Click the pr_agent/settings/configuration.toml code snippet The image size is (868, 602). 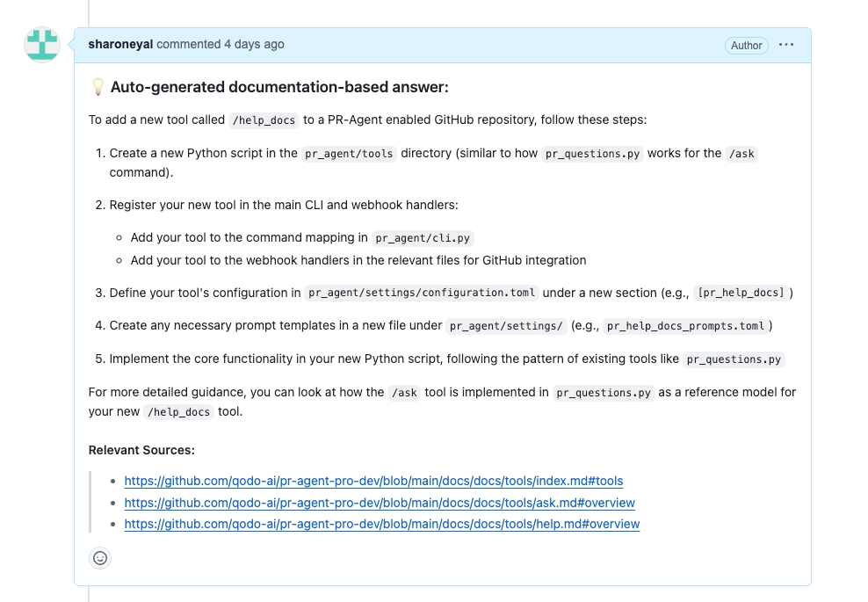pyautogui.click(x=423, y=293)
